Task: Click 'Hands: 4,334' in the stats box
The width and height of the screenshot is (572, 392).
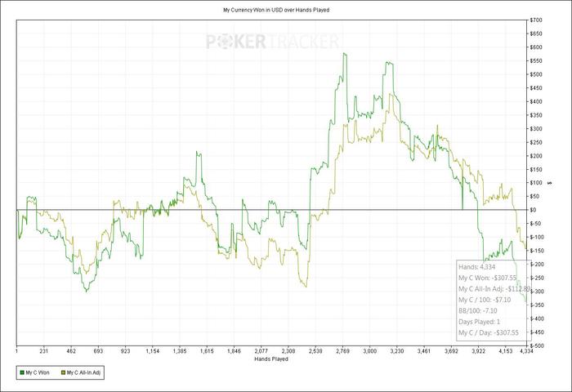Action: click(476, 267)
